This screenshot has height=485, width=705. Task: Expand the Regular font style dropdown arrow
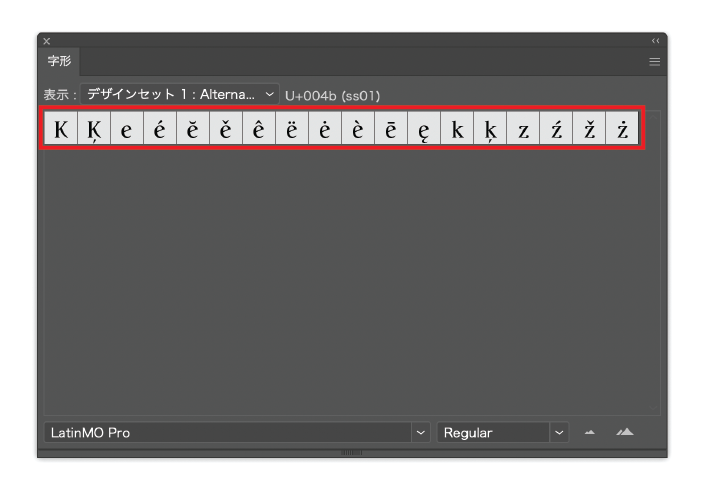[559, 433]
